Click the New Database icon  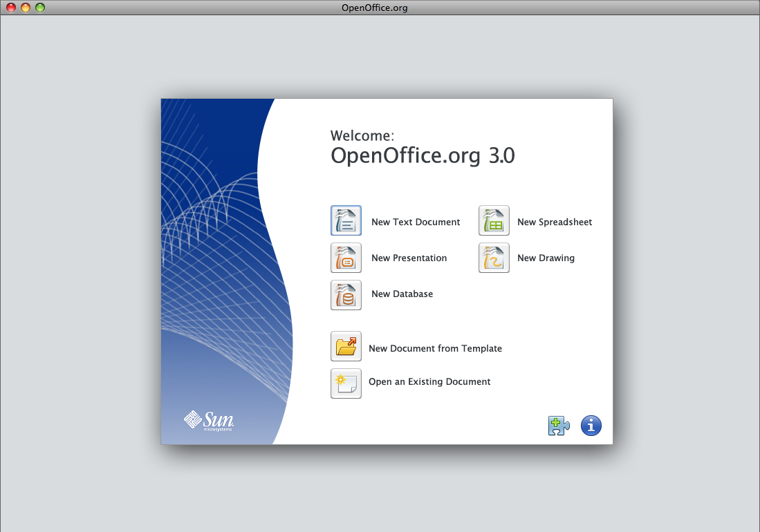coord(346,294)
